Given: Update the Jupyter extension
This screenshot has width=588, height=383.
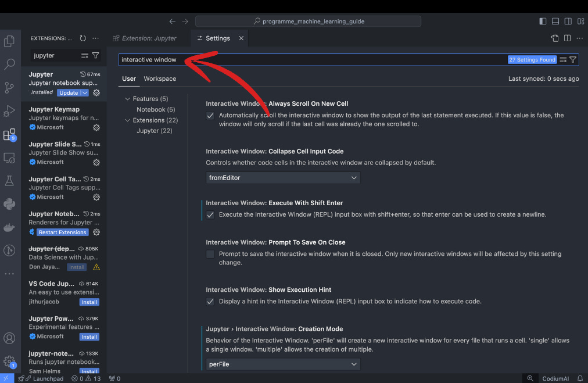Looking at the screenshot, I should 69,92.
